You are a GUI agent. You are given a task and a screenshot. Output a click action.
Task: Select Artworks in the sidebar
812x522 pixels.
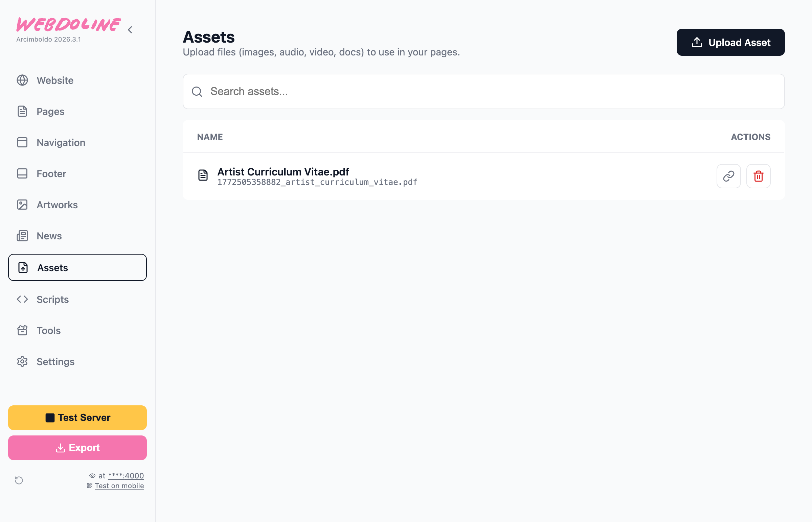(57, 205)
